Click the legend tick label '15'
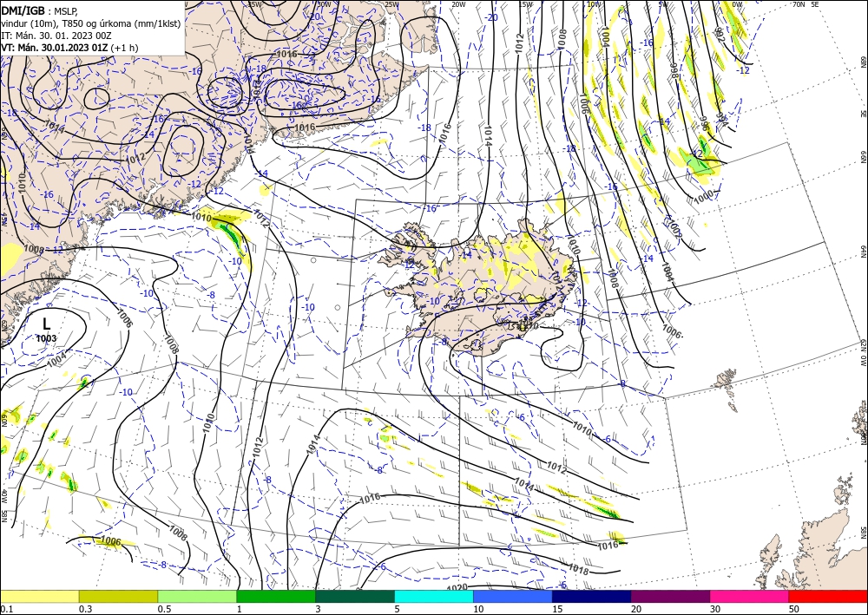The image size is (868, 615). click(x=557, y=609)
